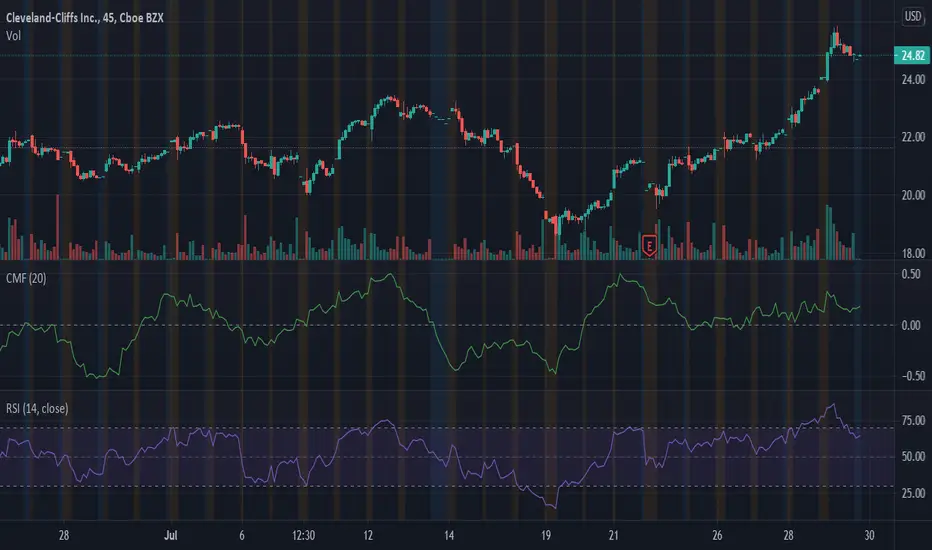Open the USD currency selector
The width and height of the screenshot is (932, 550).
(x=913, y=16)
